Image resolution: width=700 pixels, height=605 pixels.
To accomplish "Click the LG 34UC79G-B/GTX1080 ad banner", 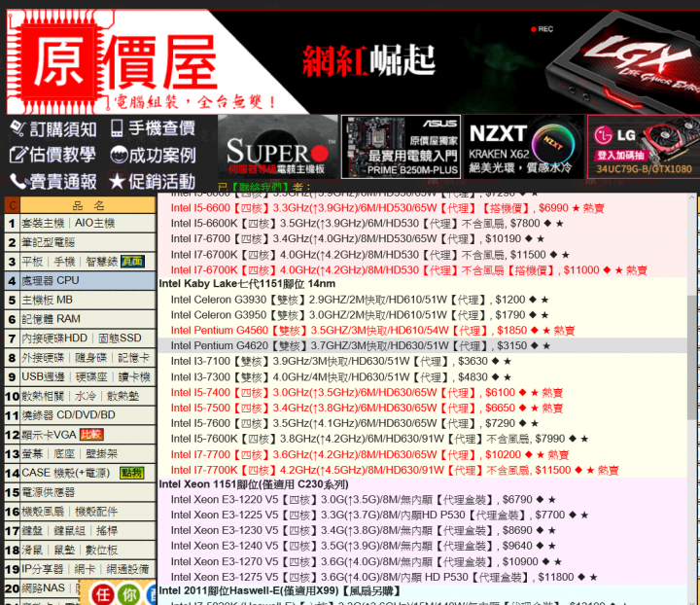I will pyautogui.click(x=644, y=147).
